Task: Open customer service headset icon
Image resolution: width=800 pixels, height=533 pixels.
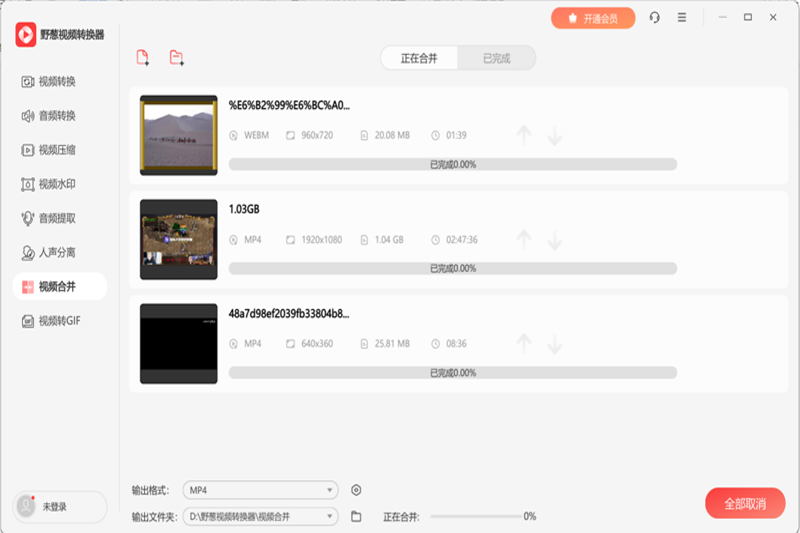Action: click(x=654, y=18)
